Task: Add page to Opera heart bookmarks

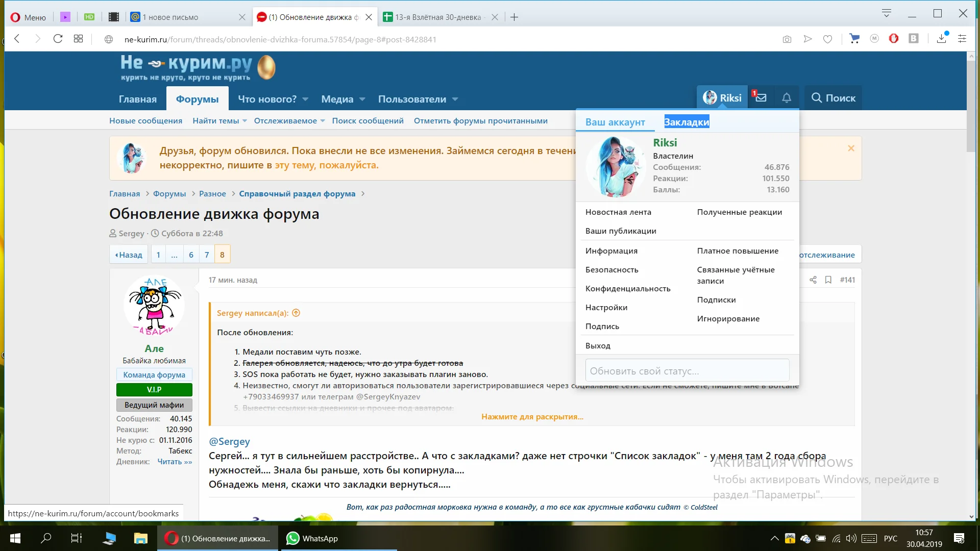Action: [828, 39]
